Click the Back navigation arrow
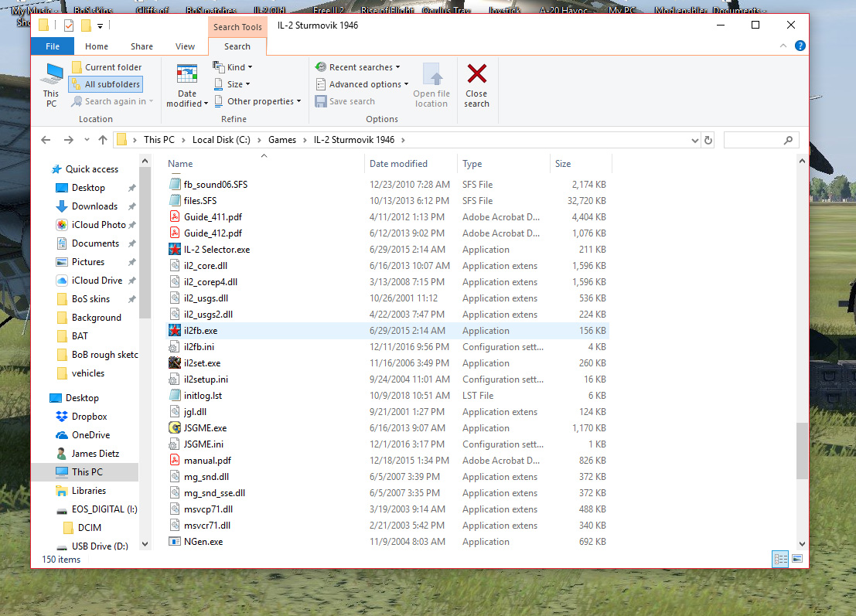The image size is (856, 616). (x=46, y=140)
